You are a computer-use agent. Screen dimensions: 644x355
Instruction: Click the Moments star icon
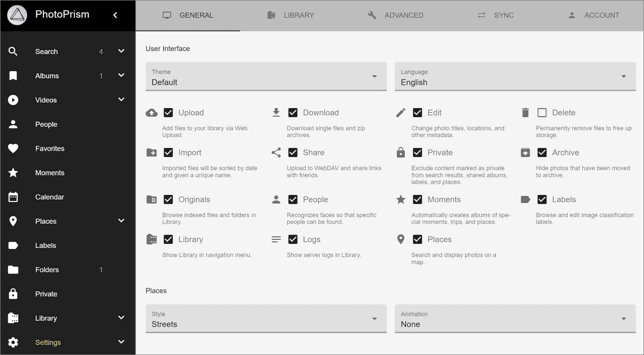pos(13,172)
